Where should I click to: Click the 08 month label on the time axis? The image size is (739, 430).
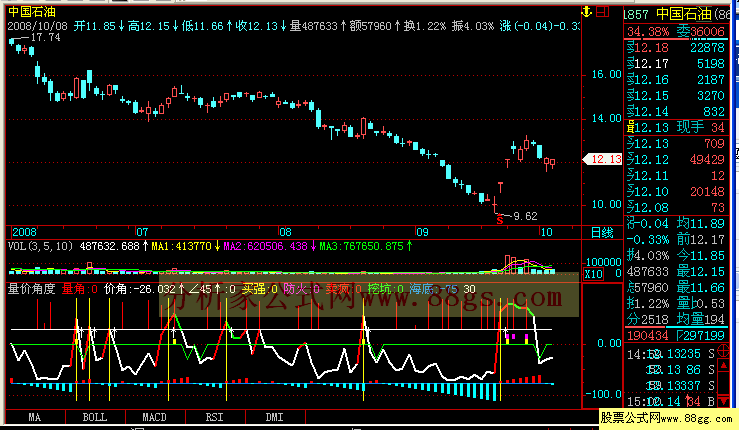click(x=285, y=232)
